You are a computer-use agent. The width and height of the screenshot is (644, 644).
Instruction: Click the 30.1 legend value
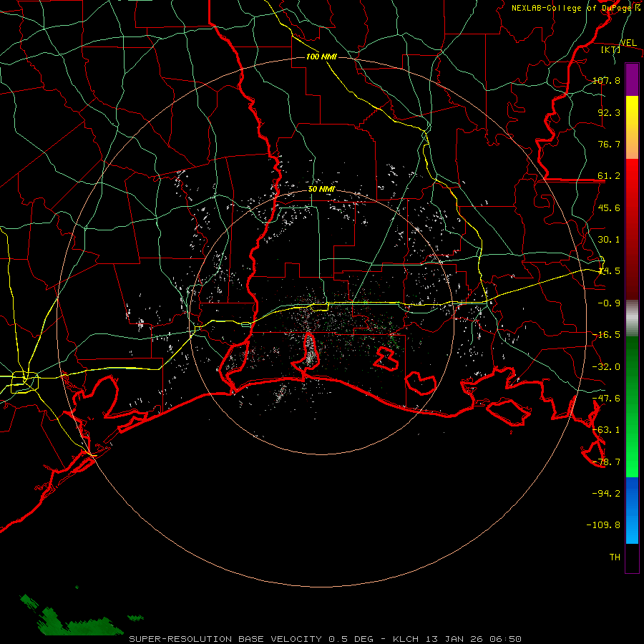(x=609, y=240)
